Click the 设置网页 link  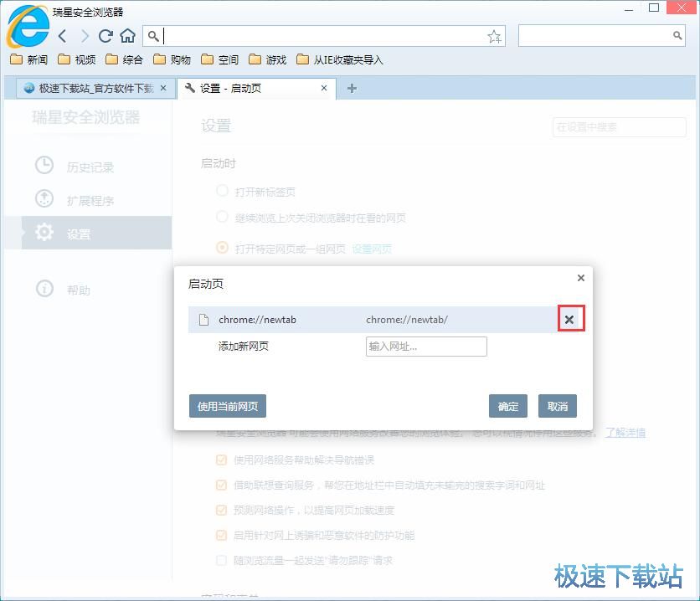[372, 249]
